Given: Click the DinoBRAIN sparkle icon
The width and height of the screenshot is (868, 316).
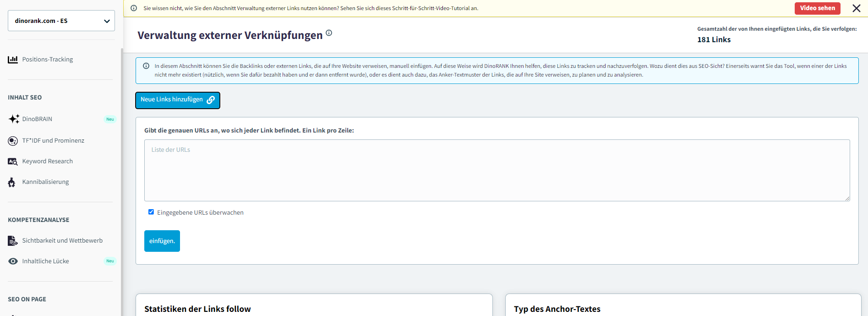Looking at the screenshot, I should (x=14, y=119).
